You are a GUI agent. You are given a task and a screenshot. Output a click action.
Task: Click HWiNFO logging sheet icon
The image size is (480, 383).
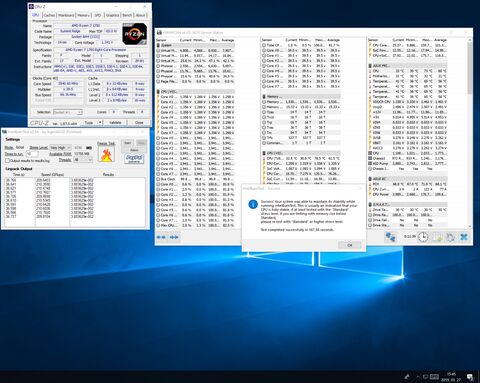(x=437, y=237)
